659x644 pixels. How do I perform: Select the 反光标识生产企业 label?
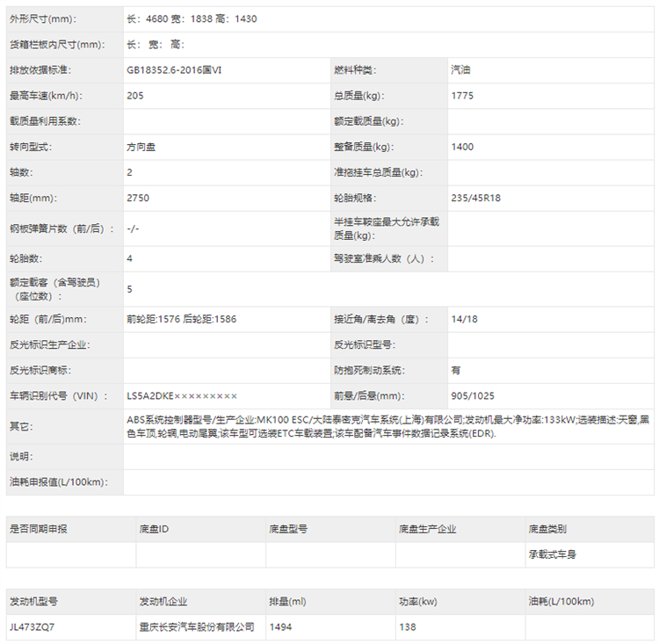point(49,345)
